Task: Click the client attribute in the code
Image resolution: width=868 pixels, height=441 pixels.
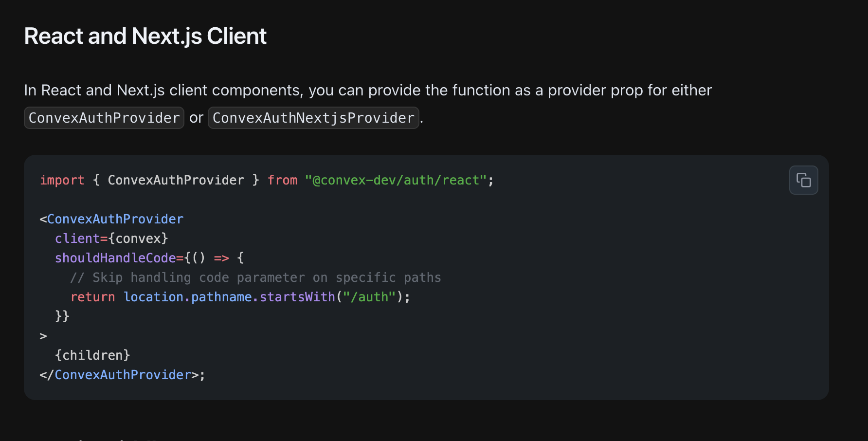Action: click(x=77, y=239)
